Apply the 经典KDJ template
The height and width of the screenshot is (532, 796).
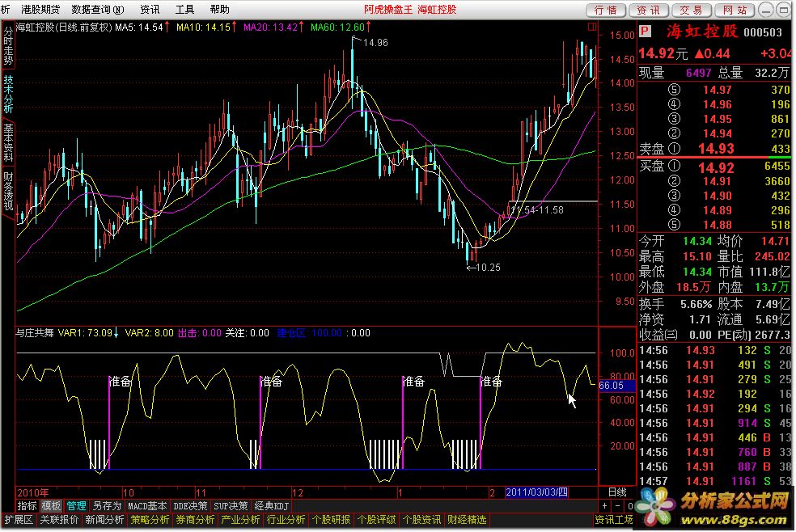point(272,505)
